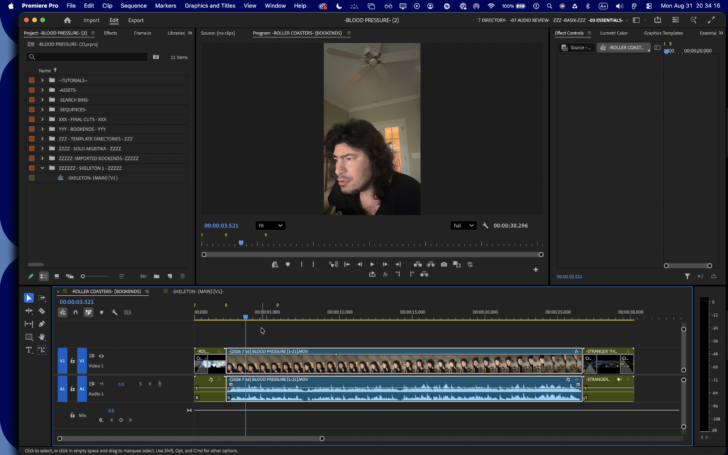Viewport: 728px width, 455px height.
Task: Click the project search input field
Action: tap(87, 57)
